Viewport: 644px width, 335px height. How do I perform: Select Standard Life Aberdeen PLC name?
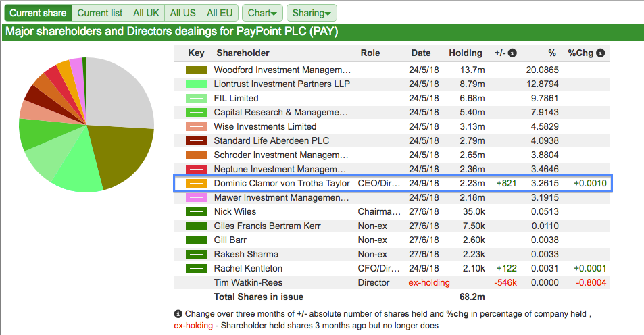point(272,140)
